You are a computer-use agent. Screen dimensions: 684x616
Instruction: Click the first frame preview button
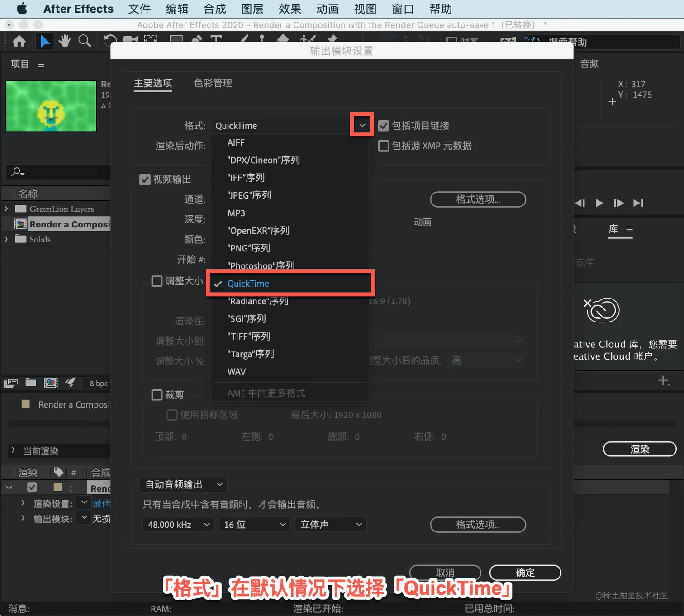click(580, 203)
